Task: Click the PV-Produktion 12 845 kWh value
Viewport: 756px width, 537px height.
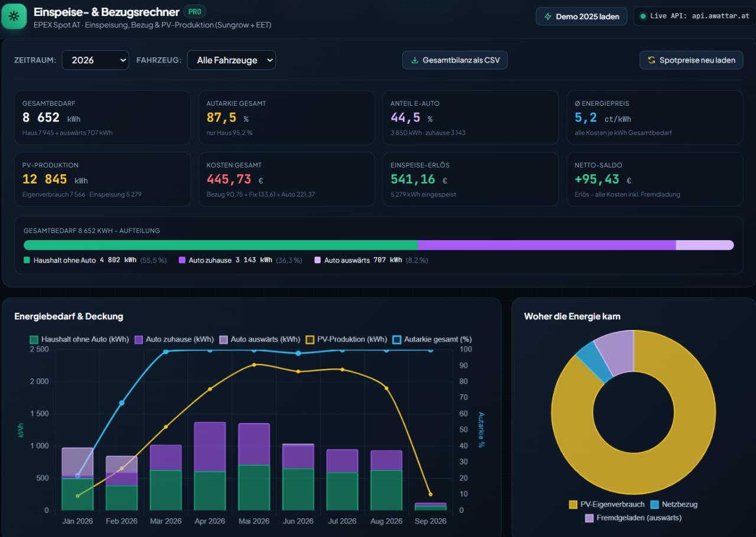Action: pyautogui.click(x=55, y=179)
